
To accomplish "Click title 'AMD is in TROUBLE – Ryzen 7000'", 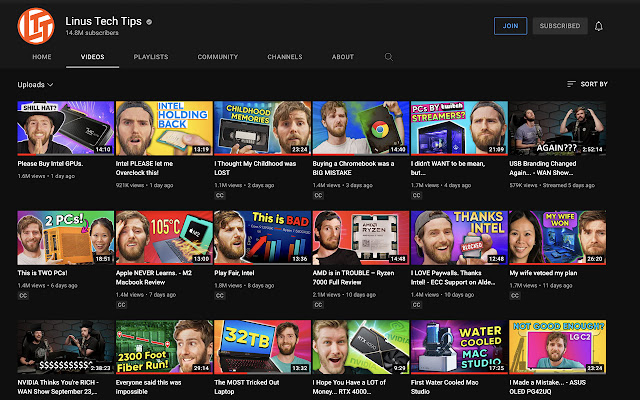I will (x=353, y=278).
